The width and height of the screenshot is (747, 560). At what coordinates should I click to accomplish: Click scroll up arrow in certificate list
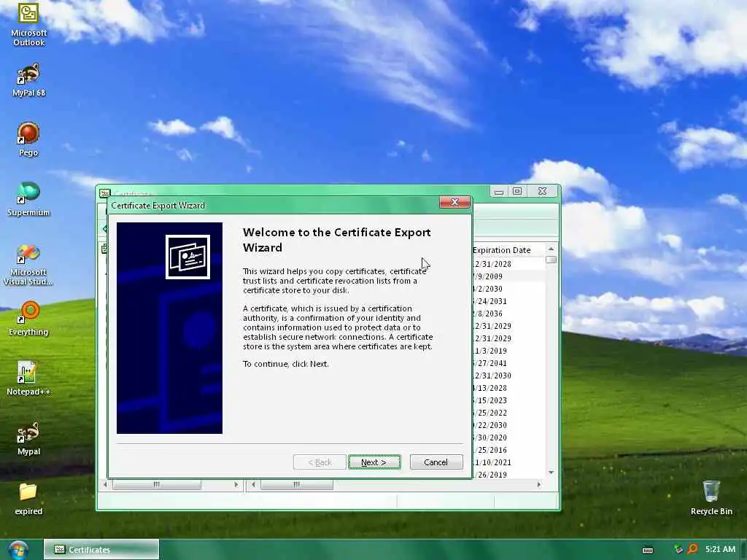pyautogui.click(x=551, y=249)
